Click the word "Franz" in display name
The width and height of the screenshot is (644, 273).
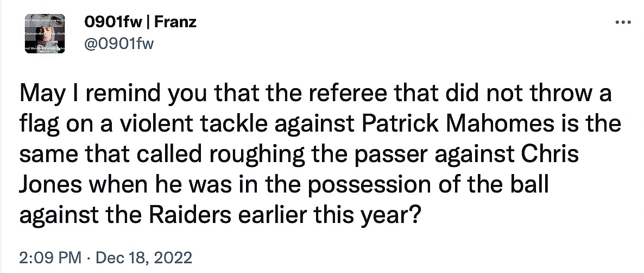178,22
